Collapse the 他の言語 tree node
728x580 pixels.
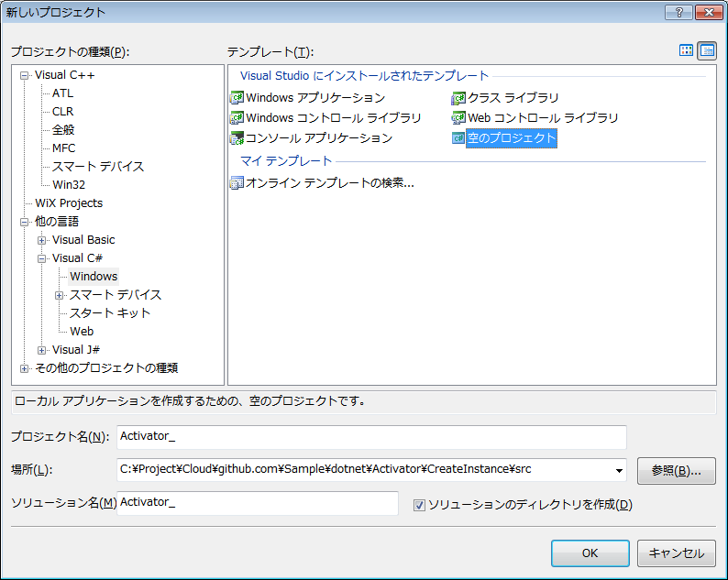pyautogui.click(x=24, y=223)
